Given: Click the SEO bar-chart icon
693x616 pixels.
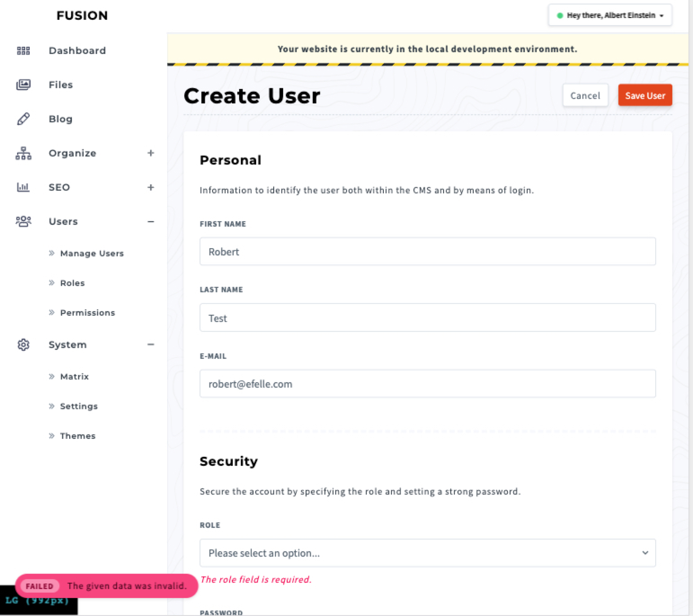Looking at the screenshot, I should click(x=23, y=187).
